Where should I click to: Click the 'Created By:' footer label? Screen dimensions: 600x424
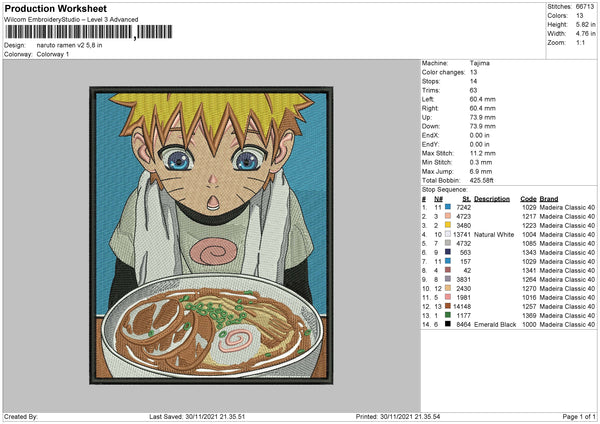tap(21, 416)
